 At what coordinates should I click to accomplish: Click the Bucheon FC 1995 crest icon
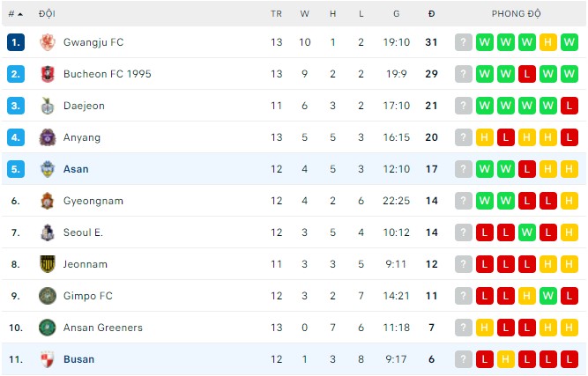click(48, 74)
